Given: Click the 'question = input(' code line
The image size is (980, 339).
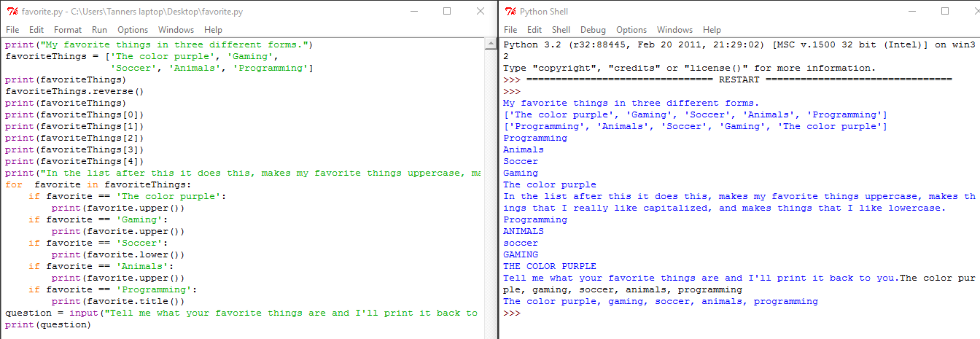Looking at the screenshot, I should 241,313.
